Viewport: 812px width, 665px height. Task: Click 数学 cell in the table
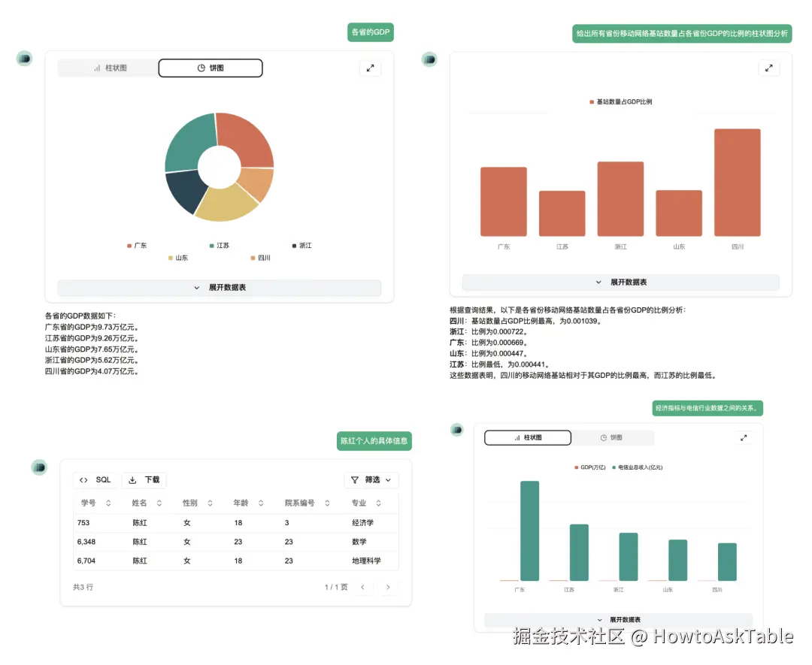pos(359,542)
